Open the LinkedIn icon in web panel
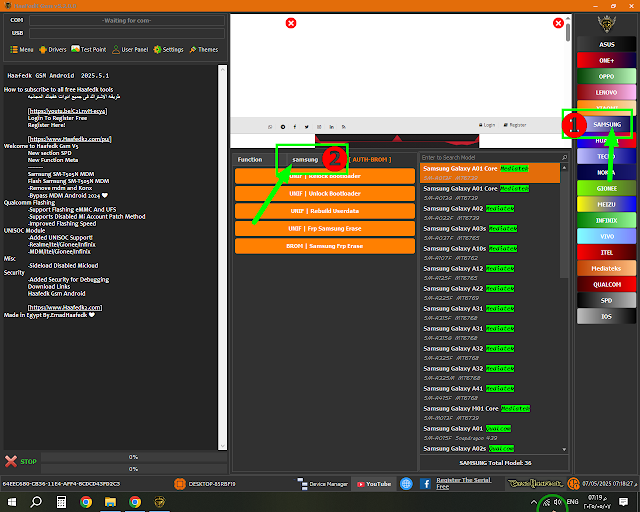The height and width of the screenshot is (512, 640). [x=332, y=127]
